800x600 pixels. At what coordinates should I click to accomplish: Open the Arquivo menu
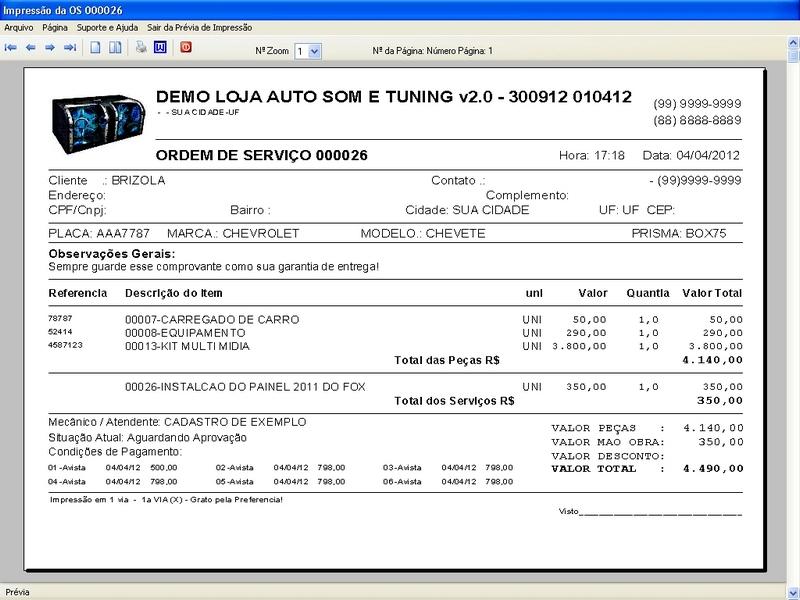(x=19, y=28)
